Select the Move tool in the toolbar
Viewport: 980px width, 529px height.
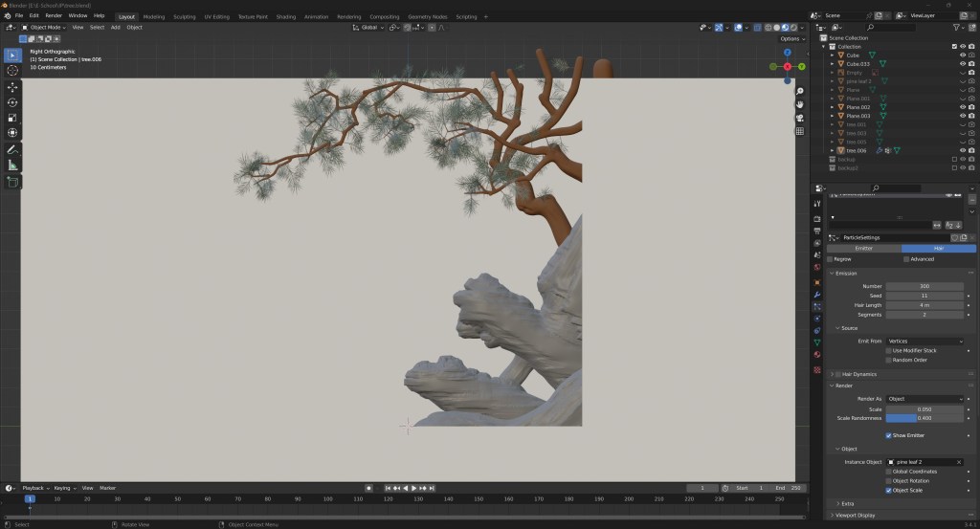coord(12,86)
